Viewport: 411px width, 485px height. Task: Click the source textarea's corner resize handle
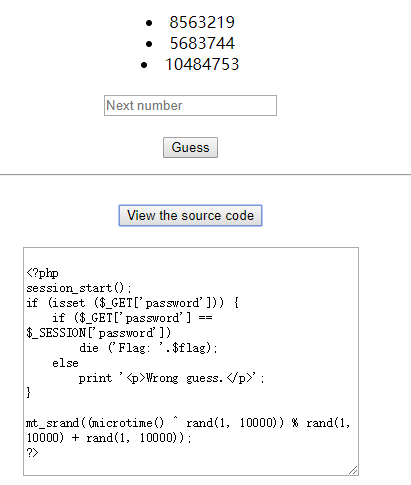[353, 470]
